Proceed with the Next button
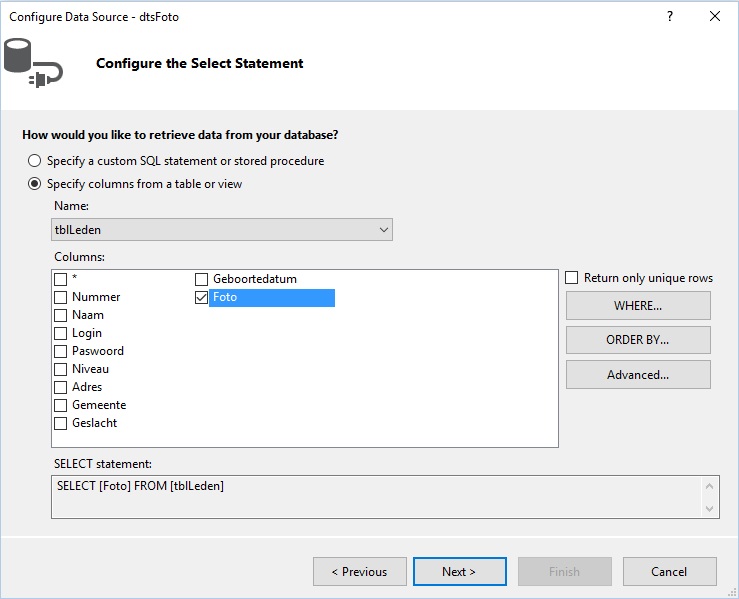This screenshot has height=599, width=739. (460, 572)
